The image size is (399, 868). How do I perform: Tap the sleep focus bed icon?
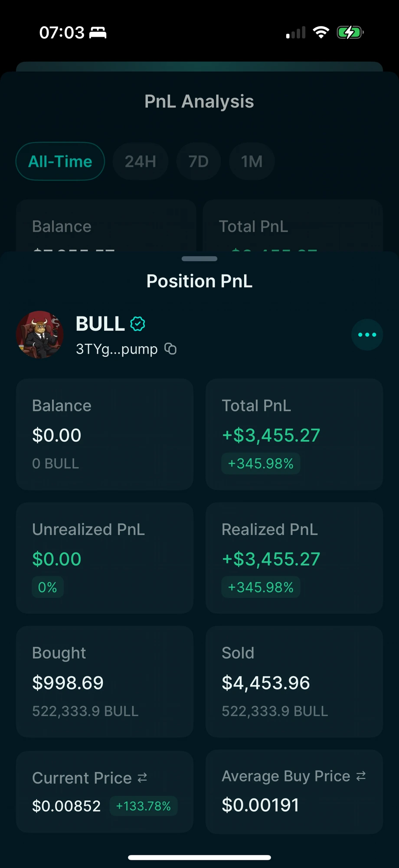point(98,33)
